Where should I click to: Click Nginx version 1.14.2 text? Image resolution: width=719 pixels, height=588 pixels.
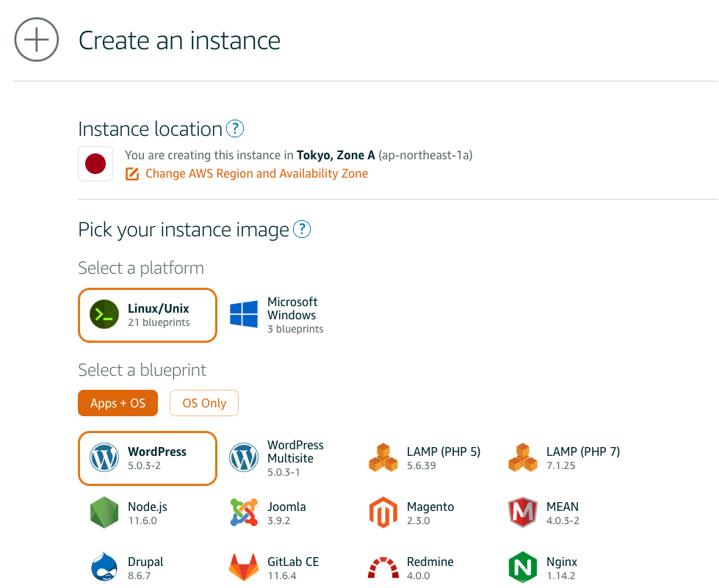pos(560,576)
